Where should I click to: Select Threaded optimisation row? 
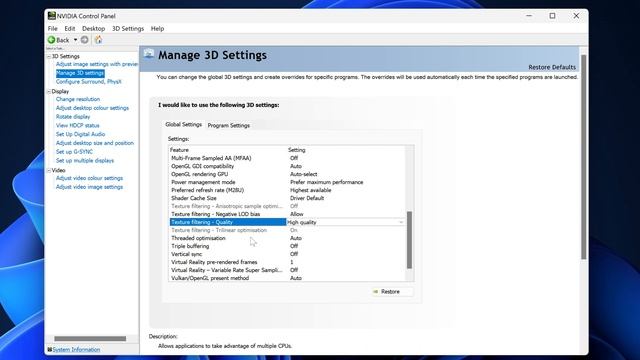tap(288, 238)
